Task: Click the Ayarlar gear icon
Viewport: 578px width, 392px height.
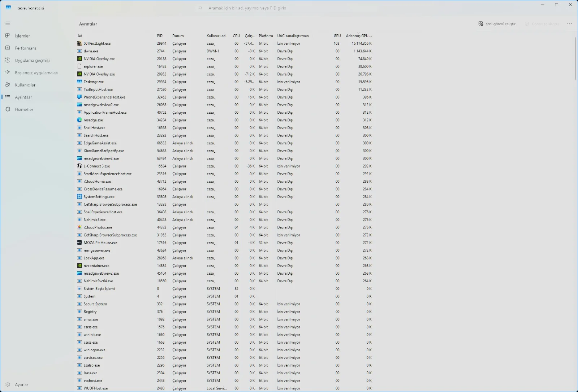Action: 8,385
